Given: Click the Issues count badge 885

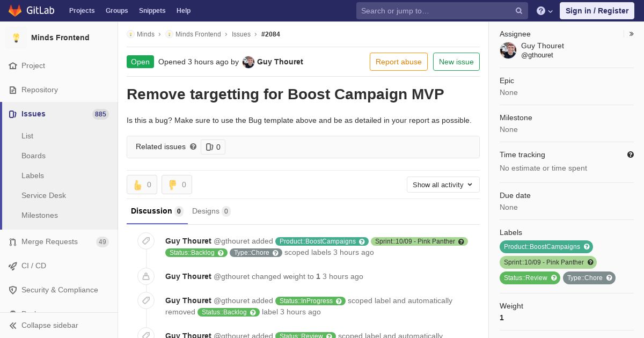Looking at the screenshot, I should click(x=100, y=114).
